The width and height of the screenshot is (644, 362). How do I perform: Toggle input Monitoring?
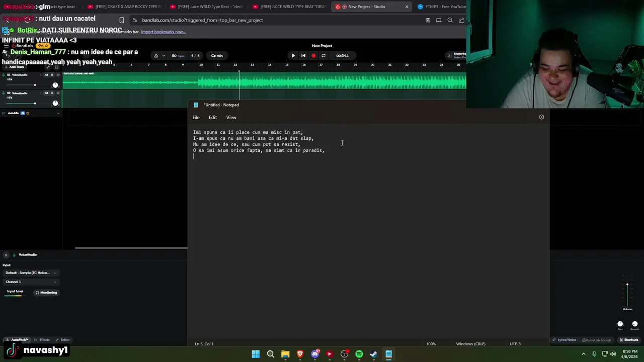point(46,293)
